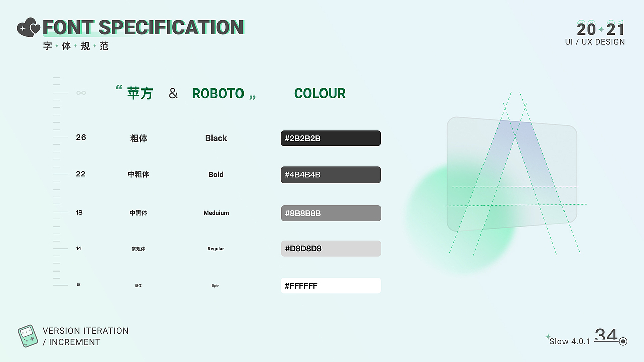This screenshot has height=362, width=644.
Task: Select the #4B4B4B color swatch
Action: pos(331,175)
